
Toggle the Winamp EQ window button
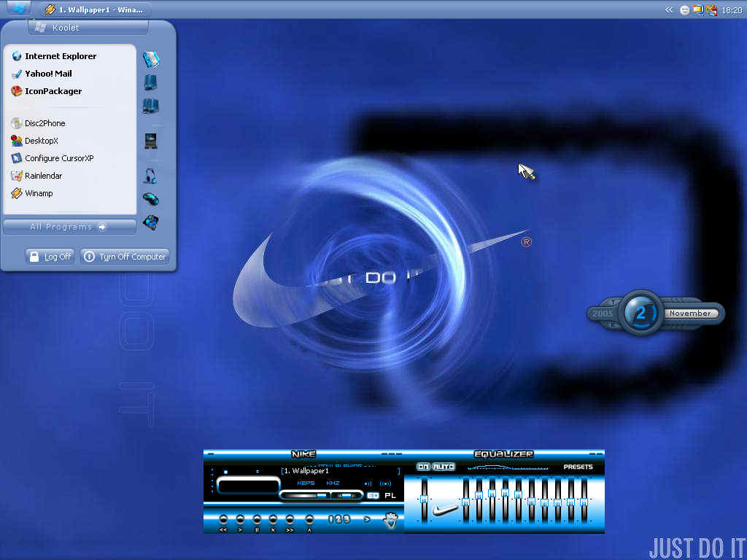(x=373, y=496)
